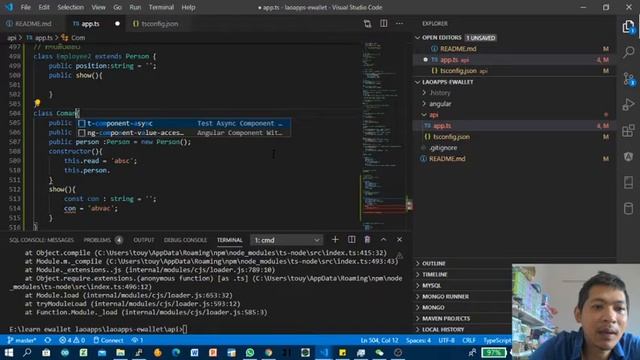The width and height of the screenshot is (640, 360).
Task: Open editor More Actions ellipsis
Action: click(400, 24)
